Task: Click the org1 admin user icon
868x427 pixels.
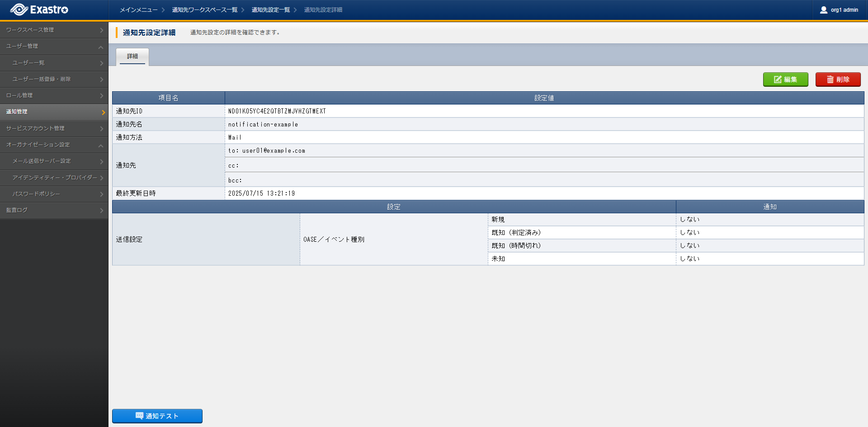Action: click(823, 10)
